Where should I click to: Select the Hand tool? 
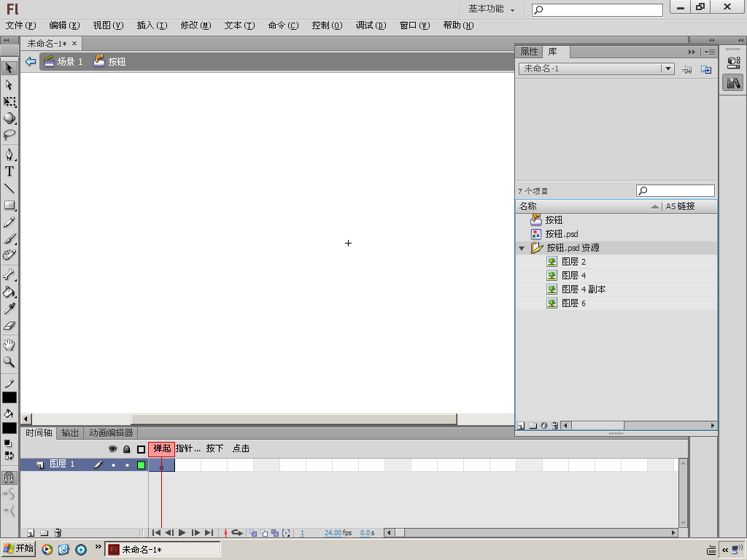pos(9,345)
